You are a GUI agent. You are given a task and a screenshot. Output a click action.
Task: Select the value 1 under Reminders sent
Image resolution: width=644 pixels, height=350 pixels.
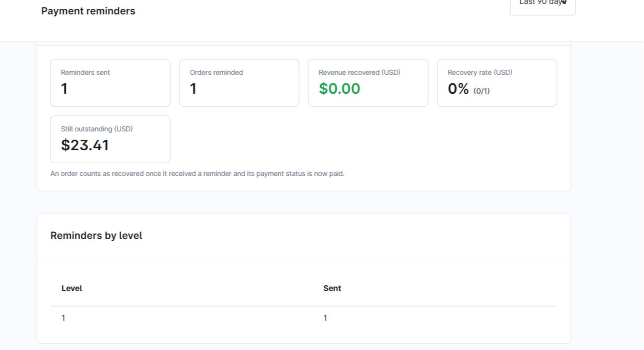64,89
